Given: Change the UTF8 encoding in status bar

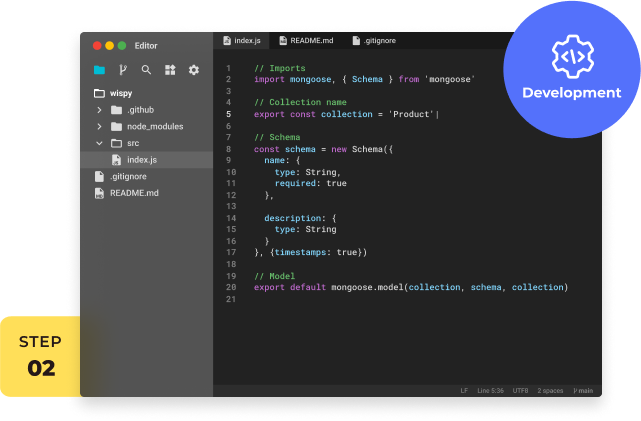Looking at the screenshot, I should (x=519, y=390).
